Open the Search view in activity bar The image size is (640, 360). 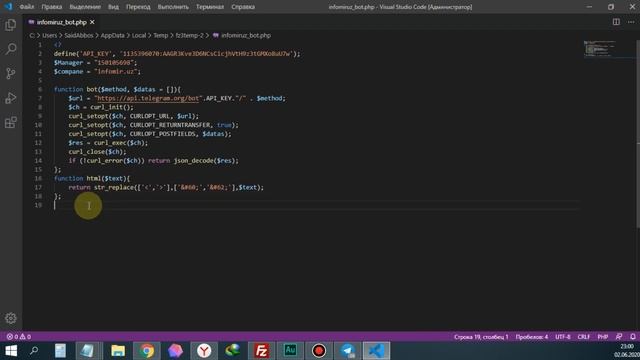click(11, 49)
